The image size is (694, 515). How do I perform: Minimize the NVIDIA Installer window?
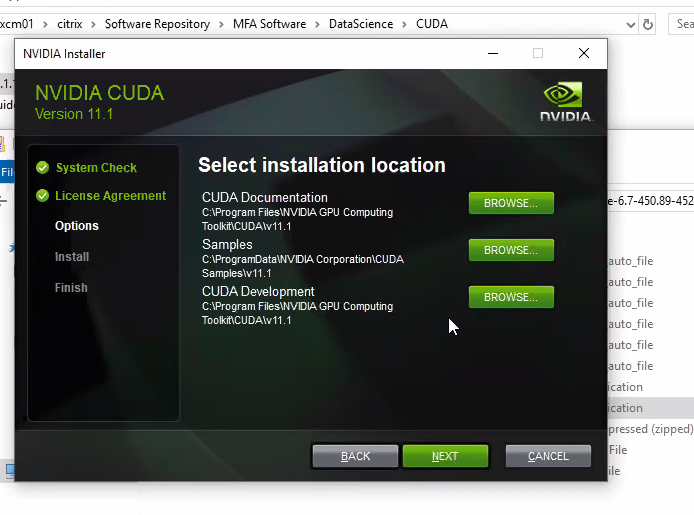493,54
